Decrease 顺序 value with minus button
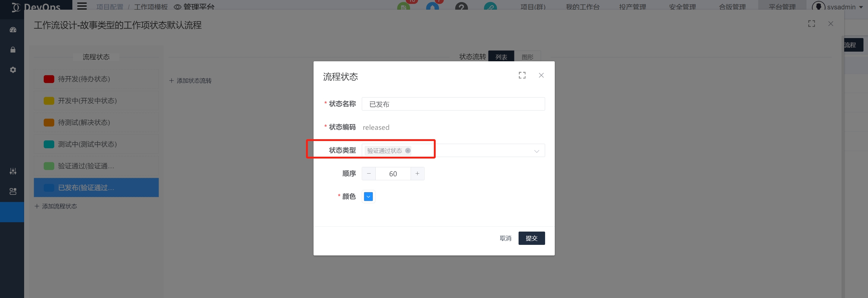This screenshot has height=298, width=868. point(369,174)
